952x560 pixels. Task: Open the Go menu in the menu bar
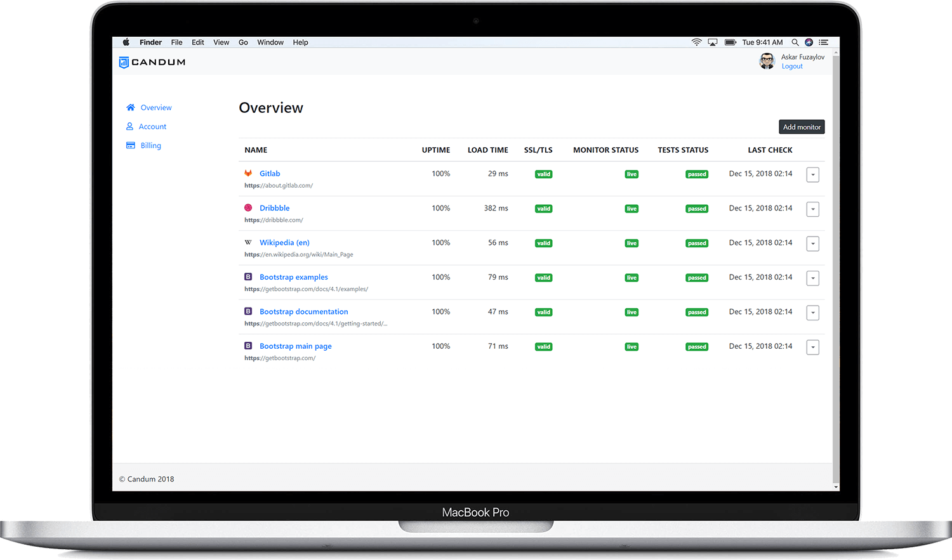[x=243, y=42]
